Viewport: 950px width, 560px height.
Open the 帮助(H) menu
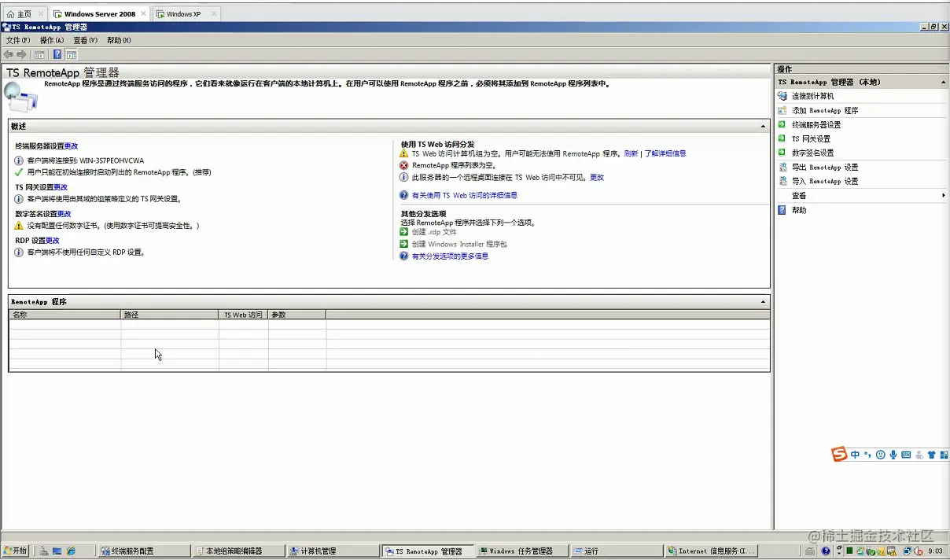point(119,40)
